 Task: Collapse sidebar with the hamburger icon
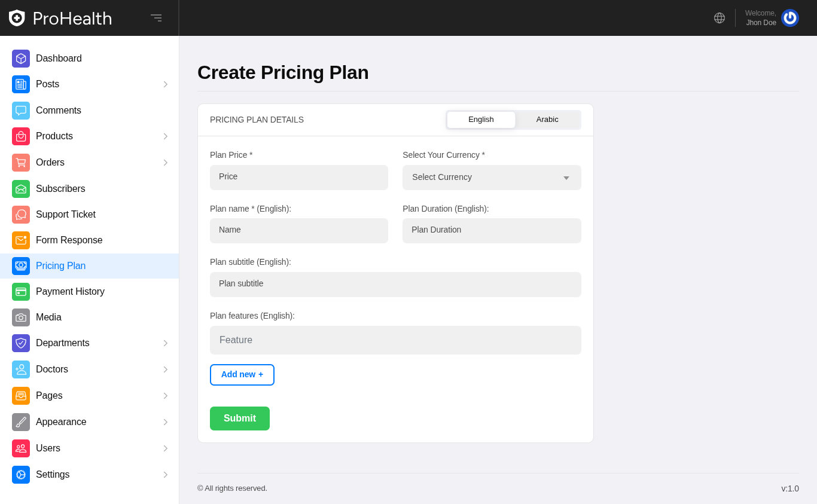pyautogui.click(x=156, y=18)
